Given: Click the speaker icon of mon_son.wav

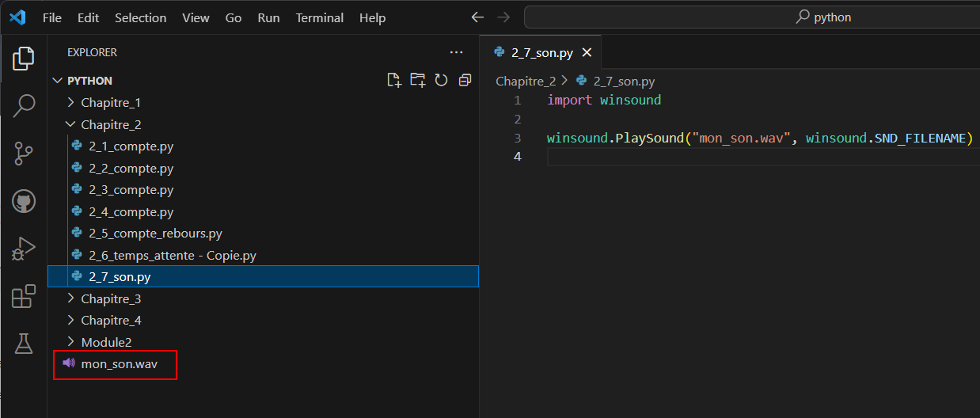Looking at the screenshot, I should (x=69, y=363).
